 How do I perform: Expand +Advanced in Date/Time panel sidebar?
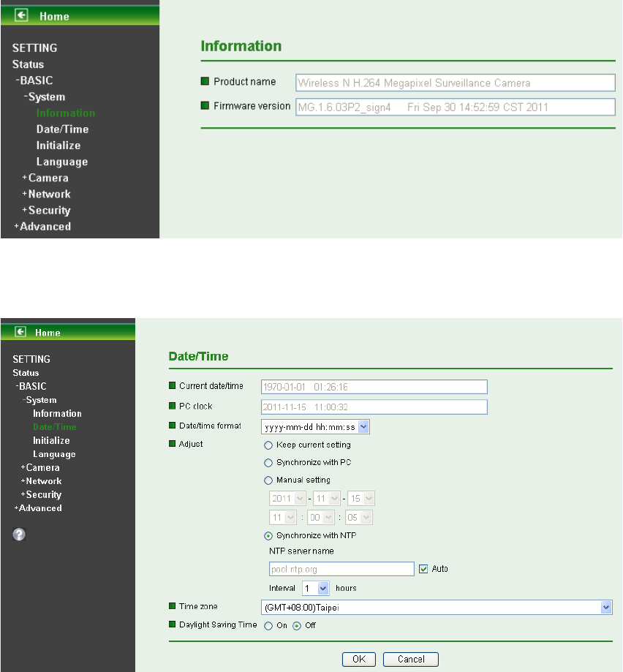(38, 508)
